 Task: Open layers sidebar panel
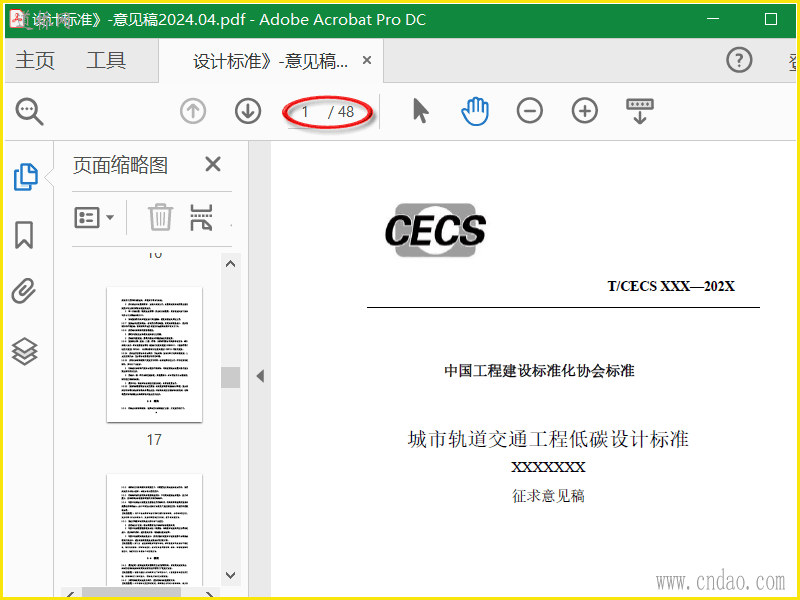24,352
